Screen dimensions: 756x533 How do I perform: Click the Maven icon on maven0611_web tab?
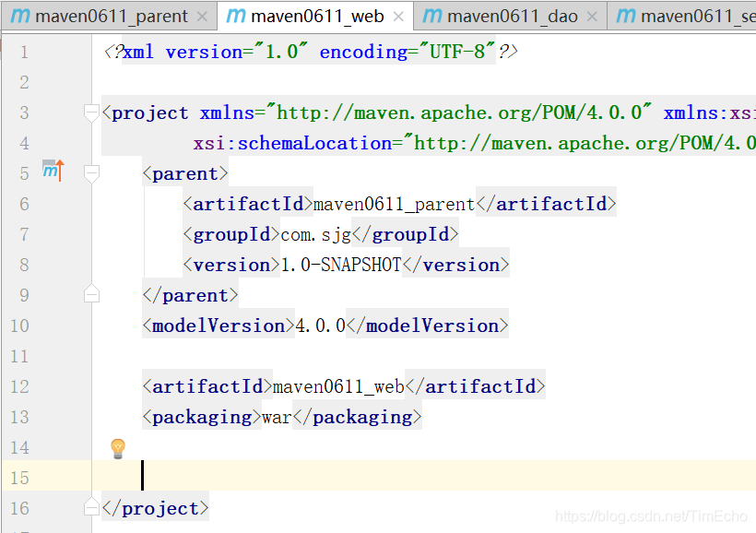tap(236, 16)
